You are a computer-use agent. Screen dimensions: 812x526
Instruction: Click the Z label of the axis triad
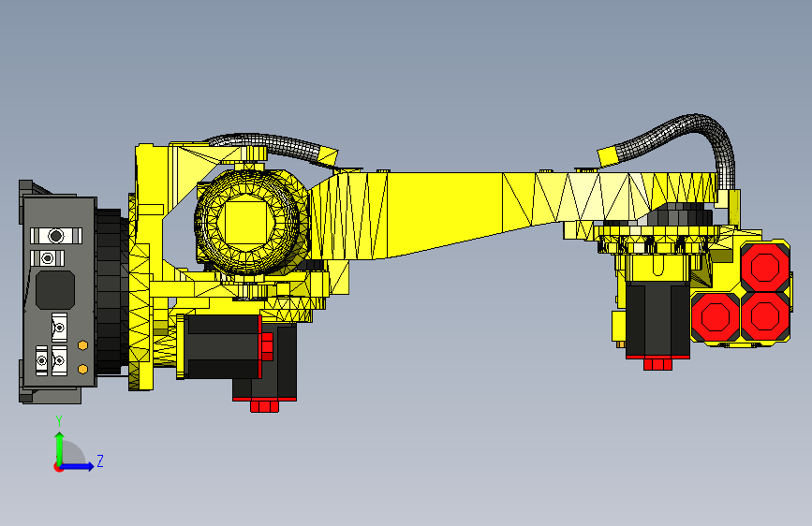point(100,460)
